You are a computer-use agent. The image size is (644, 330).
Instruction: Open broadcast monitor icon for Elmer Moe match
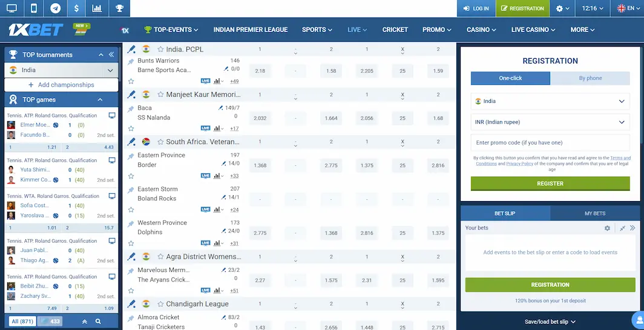pyautogui.click(x=112, y=116)
